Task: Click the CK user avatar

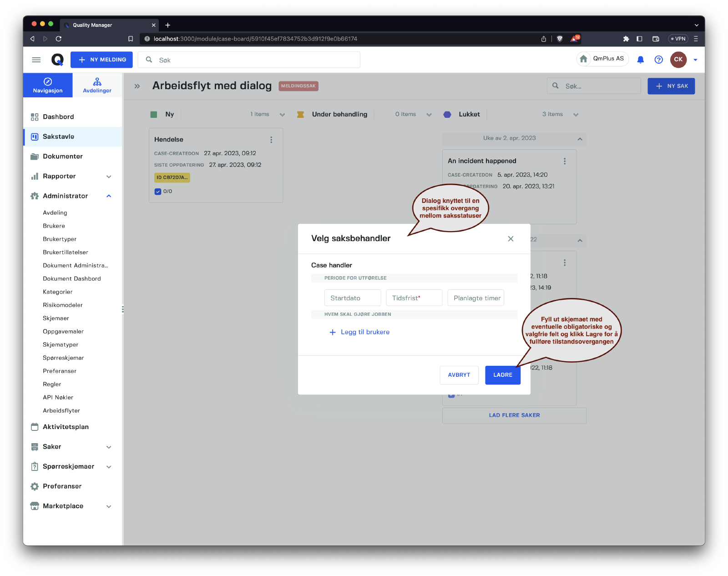Action: pos(678,60)
